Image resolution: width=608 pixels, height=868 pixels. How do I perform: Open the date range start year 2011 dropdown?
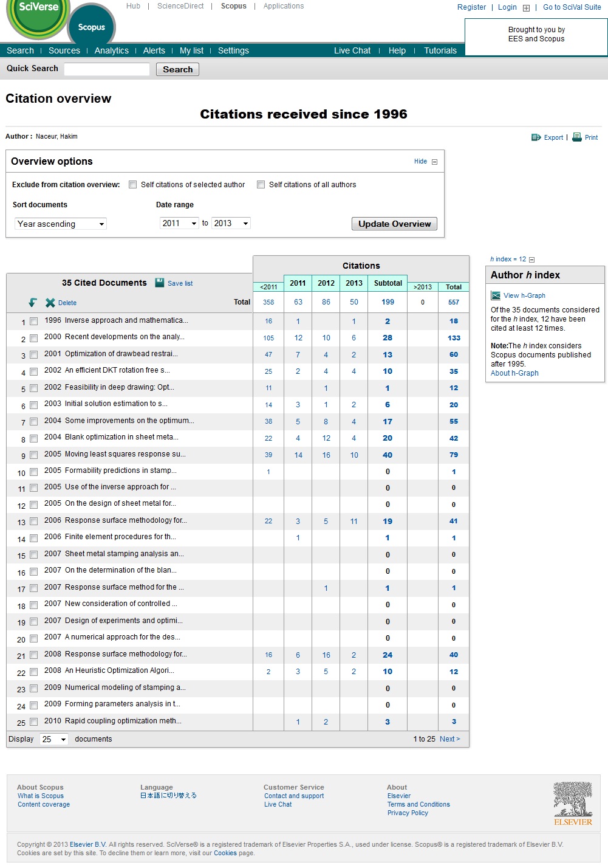[x=179, y=223]
